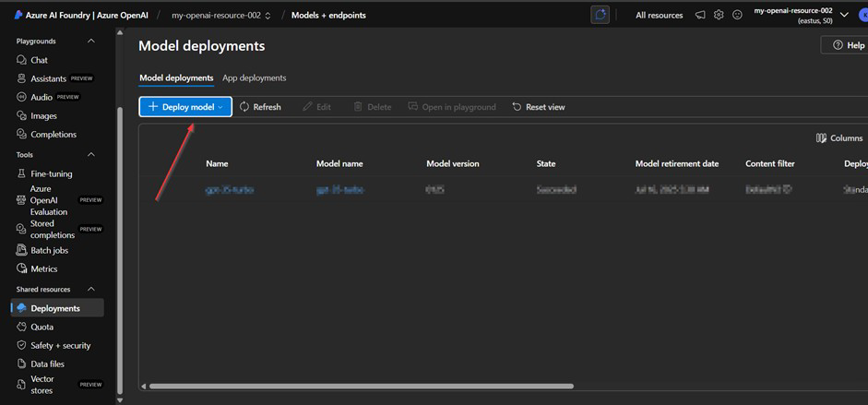
Task: Click Model retirement date column header
Action: point(677,164)
